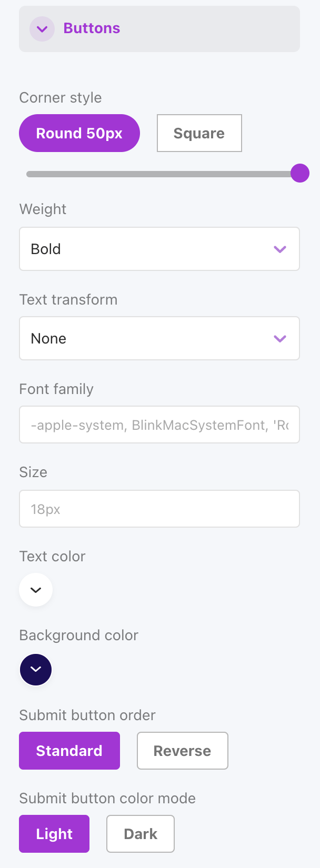
Task: Set submit button color mode to Light
Action: (54, 834)
